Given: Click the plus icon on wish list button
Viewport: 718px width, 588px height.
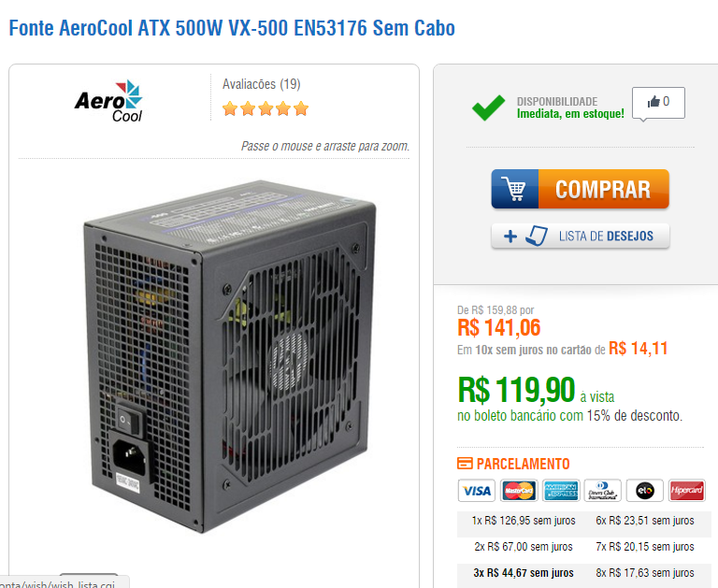Looking at the screenshot, I should click(x=510, y=237).
